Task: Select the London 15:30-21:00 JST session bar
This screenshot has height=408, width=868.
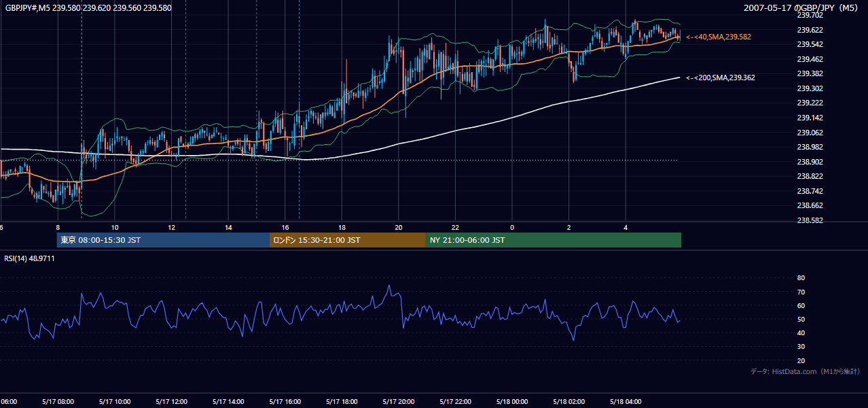Action: tap(347, 240)
